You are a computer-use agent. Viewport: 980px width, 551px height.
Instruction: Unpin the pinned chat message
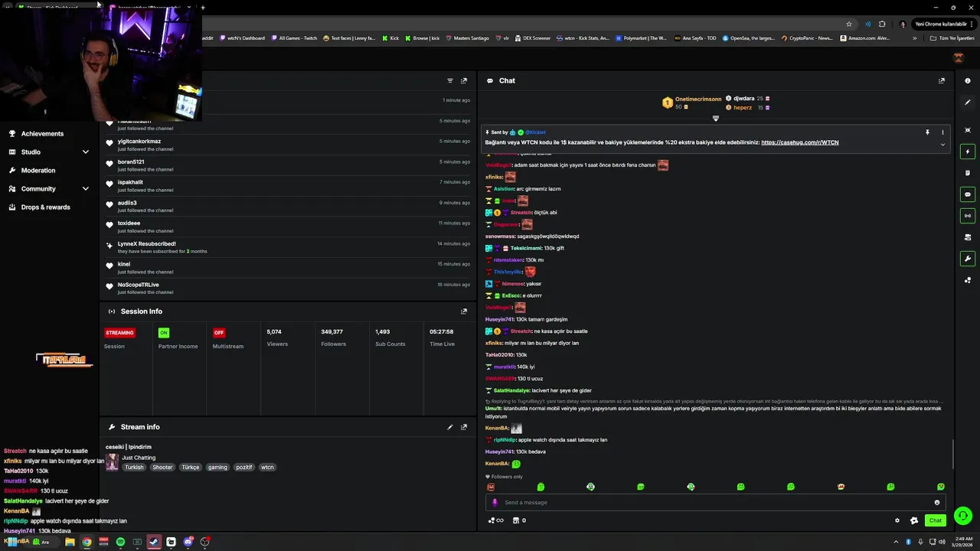tap(927, 132)
